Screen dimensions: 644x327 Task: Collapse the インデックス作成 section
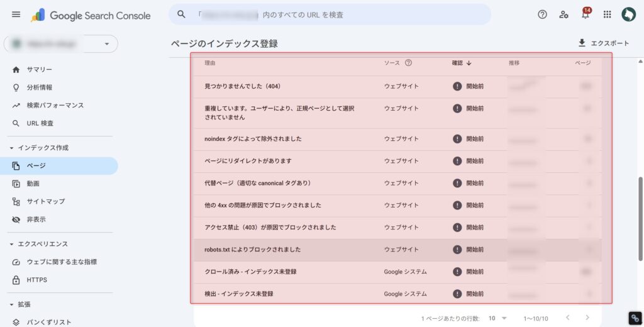click(x=11, y=148)
